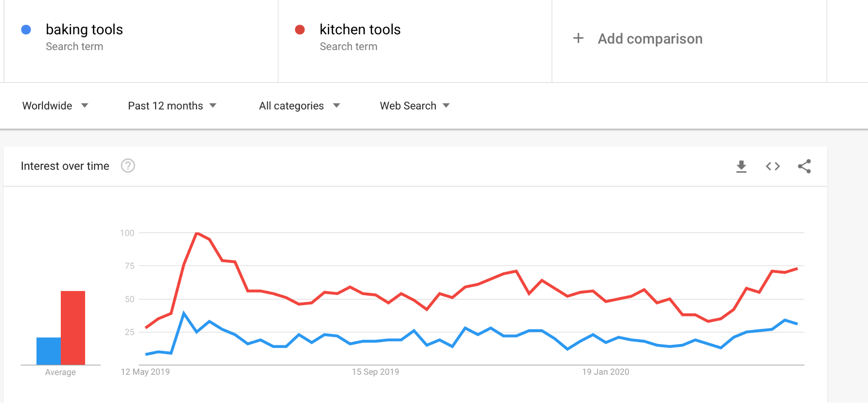The width and height of the screenshot is (868, 403).
Task: Edit the kitchen tools search term
Action: (360, 30)
